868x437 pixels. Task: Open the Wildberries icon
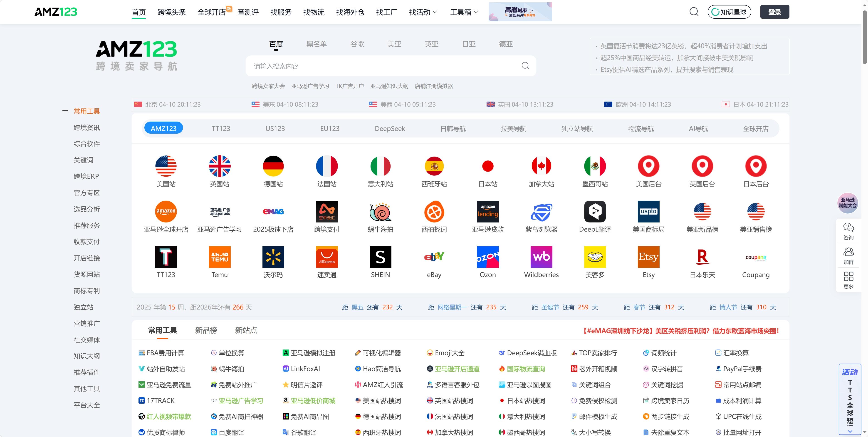[542, 257]
